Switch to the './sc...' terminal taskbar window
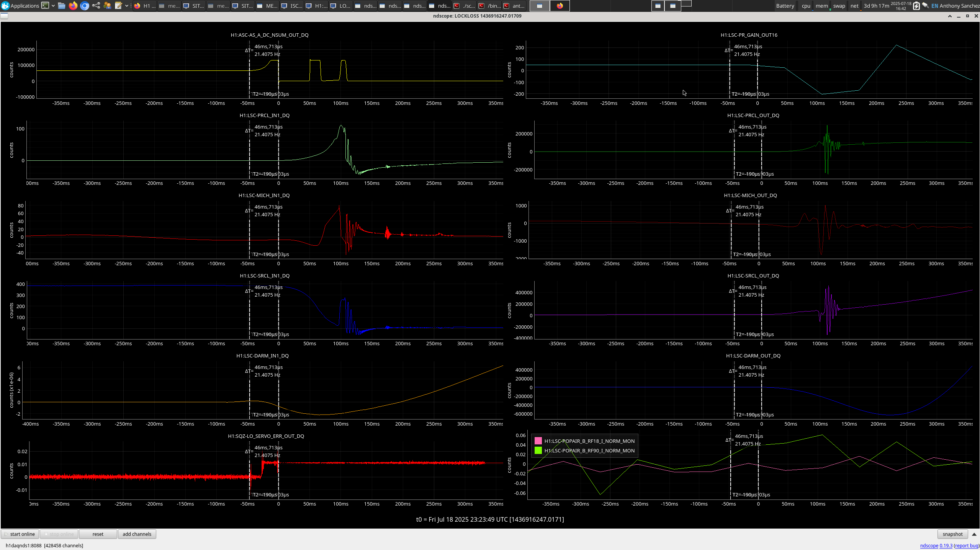Image resolution: width=980 pixels, height=550 pixels. tap(464, 6)
